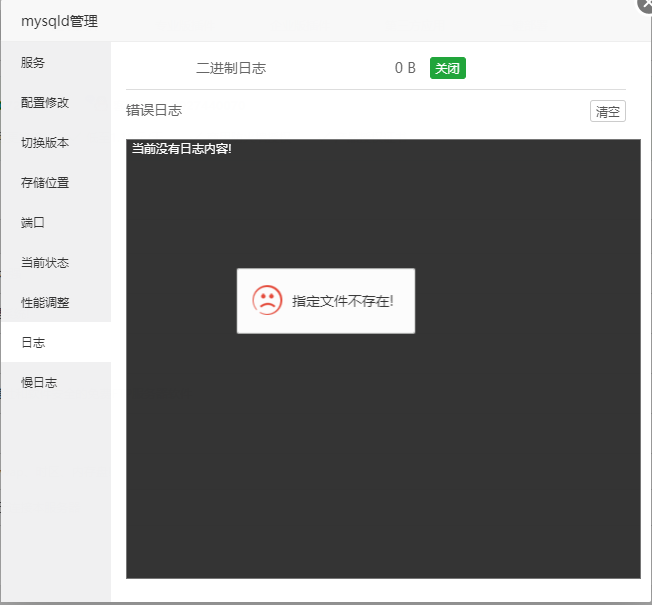Open the 配置修改 tab
Image resolution: width=652 pixels, height=605 pixels.
click(x=56, y=102)
